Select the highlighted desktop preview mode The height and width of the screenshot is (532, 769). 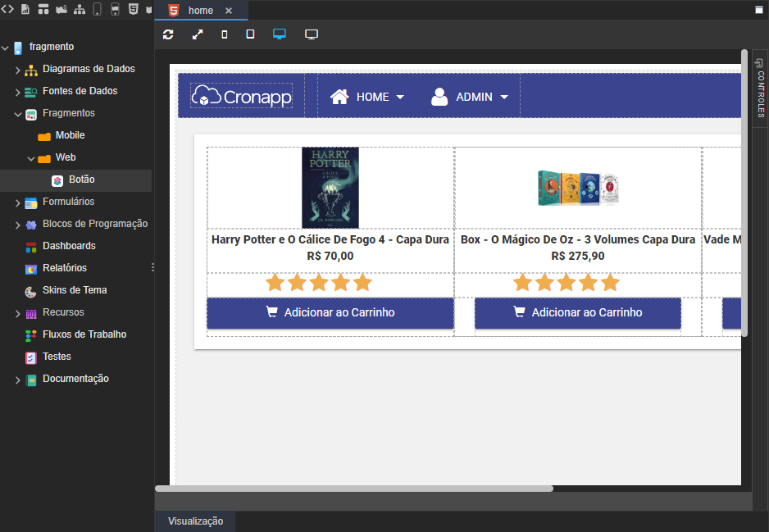coord(280,34)
